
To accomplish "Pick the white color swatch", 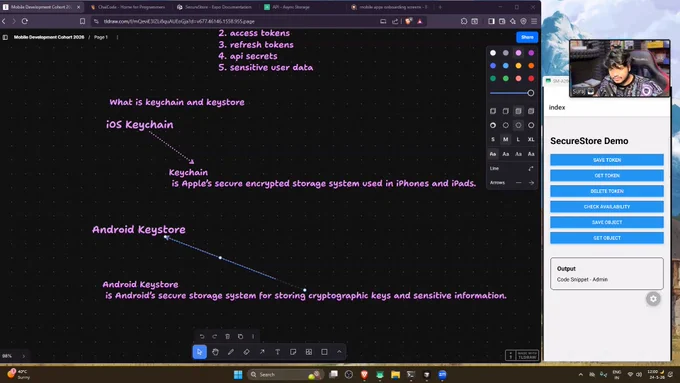I will click(493, 53).
